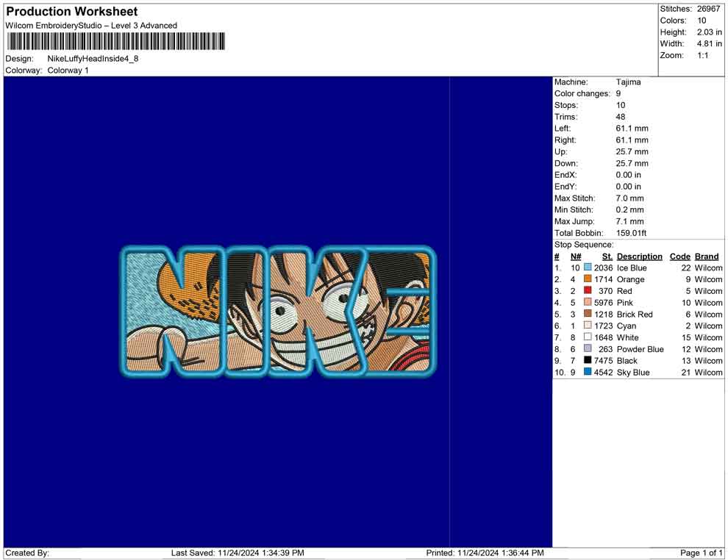The width and height of the screenshot is (728, 560).
Task: Click the EndX value 0.00 in
Action: click(628, 174)
